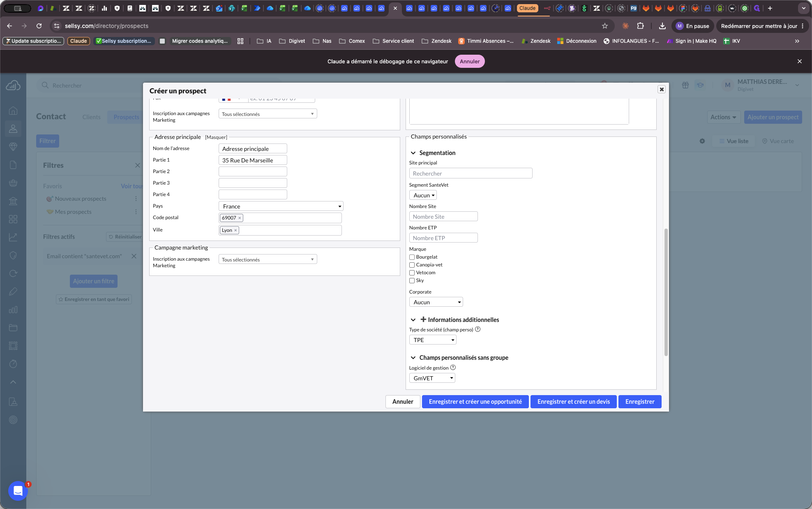This screenshot has width=812, height=509.
Task: Click Enregistrer et créer une opportunité
Action: tap(475, 402)
